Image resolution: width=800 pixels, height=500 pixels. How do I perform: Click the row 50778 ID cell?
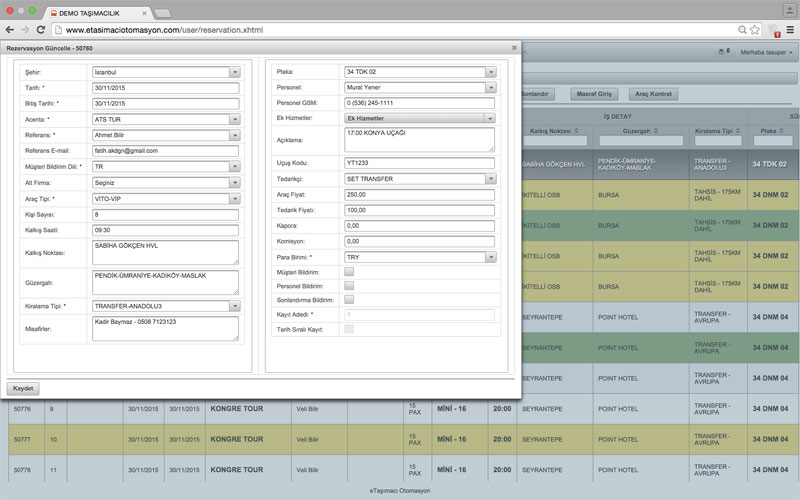(26, 470)
